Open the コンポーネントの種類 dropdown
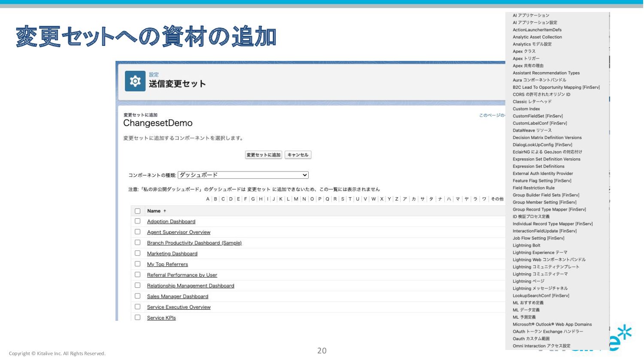 pos(243,175)
